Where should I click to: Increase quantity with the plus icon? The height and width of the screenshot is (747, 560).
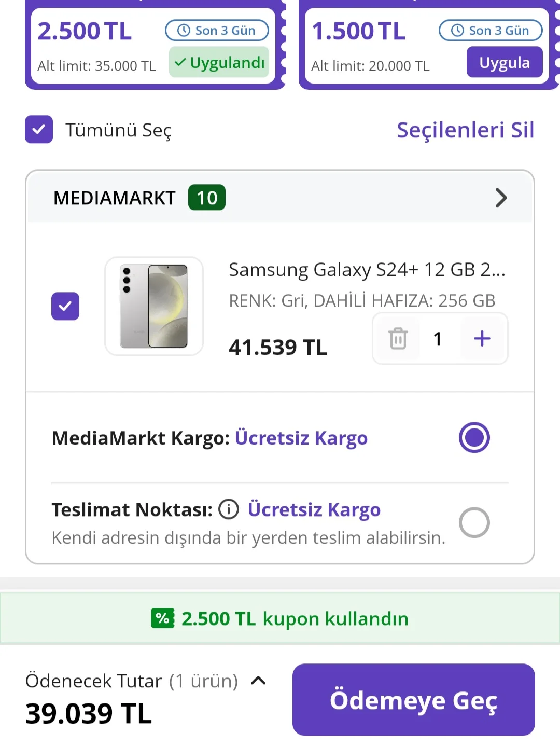coord(482,339)
